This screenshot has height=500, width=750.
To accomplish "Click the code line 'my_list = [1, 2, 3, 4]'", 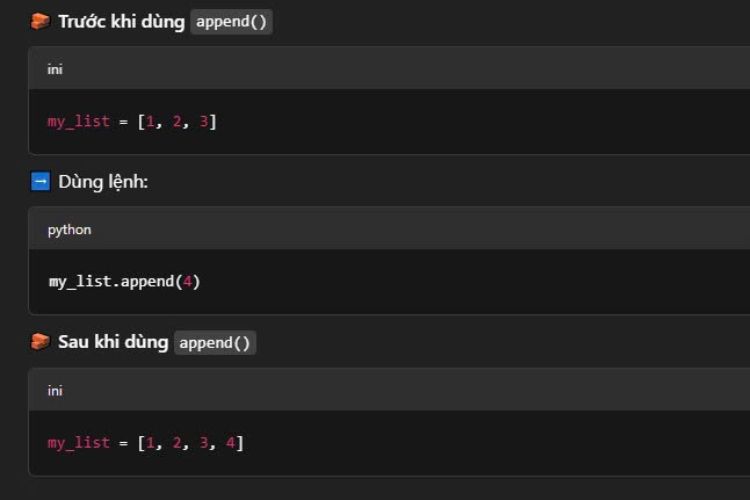I will coord(145,443).
